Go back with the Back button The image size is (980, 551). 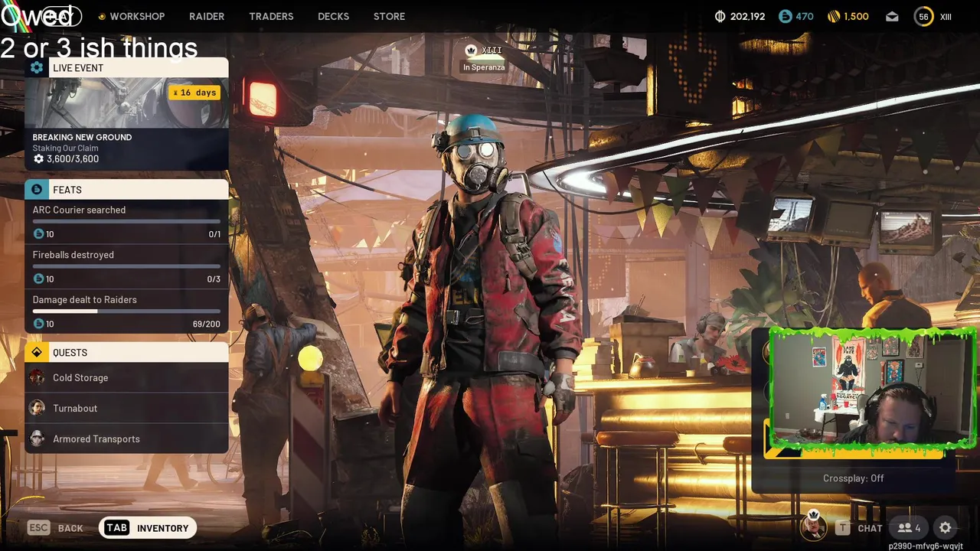point(55,528)
